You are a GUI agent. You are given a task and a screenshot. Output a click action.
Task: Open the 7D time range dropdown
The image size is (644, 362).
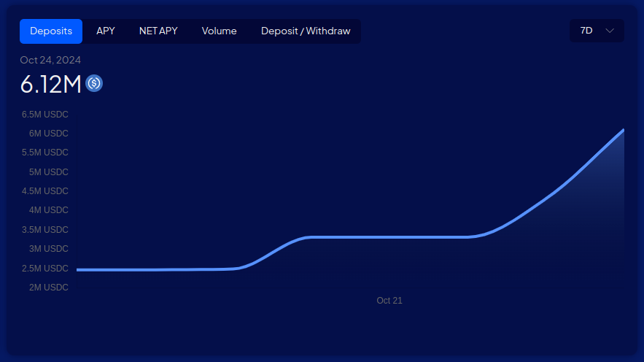[597, 31]
